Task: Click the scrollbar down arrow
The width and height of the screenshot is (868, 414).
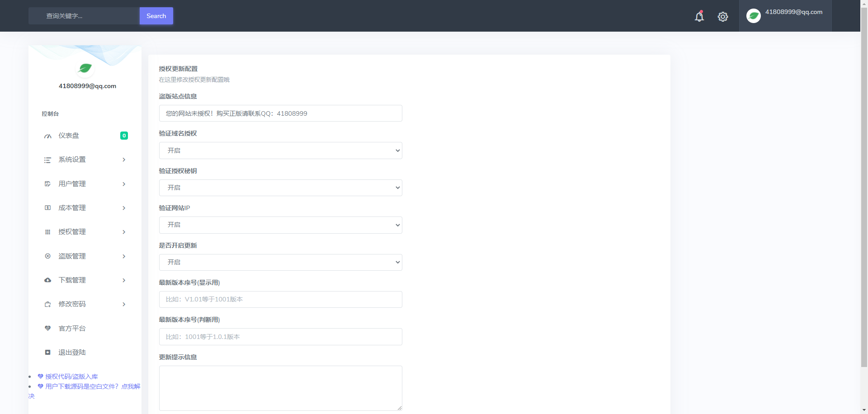Action: pyautogui.click(x=864, y=410)
